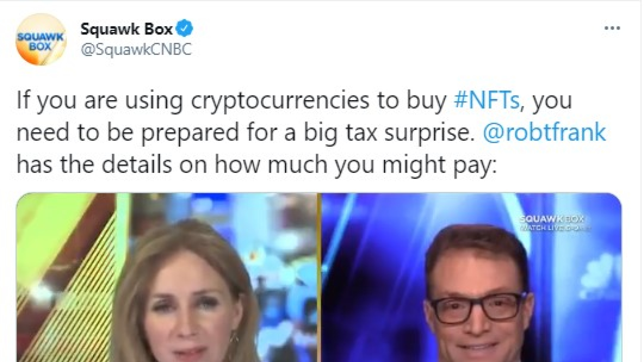Click the WATCH LIVE text under watermark
The image size is (644, 362).
tap(555, 228)
